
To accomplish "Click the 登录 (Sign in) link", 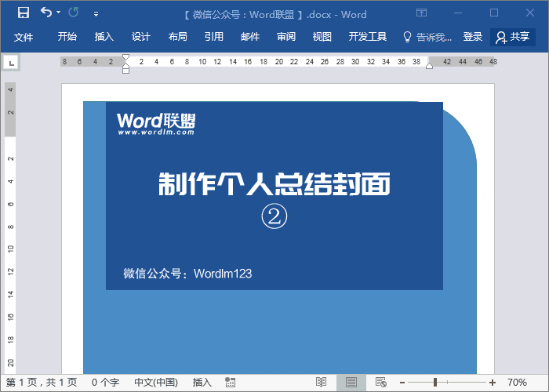I will (473, 37).
